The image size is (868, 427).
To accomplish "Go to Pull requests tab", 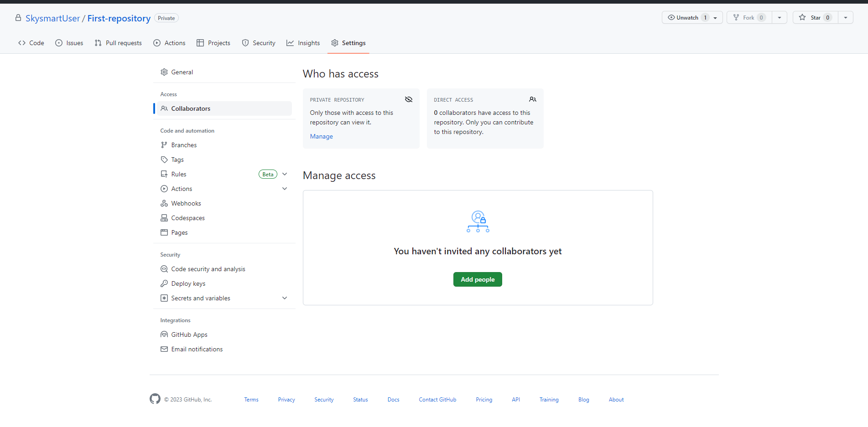I will (x=118, y=43).
